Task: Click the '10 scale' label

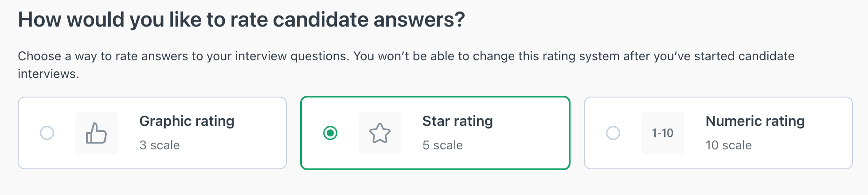Action: tap(728, 145)
